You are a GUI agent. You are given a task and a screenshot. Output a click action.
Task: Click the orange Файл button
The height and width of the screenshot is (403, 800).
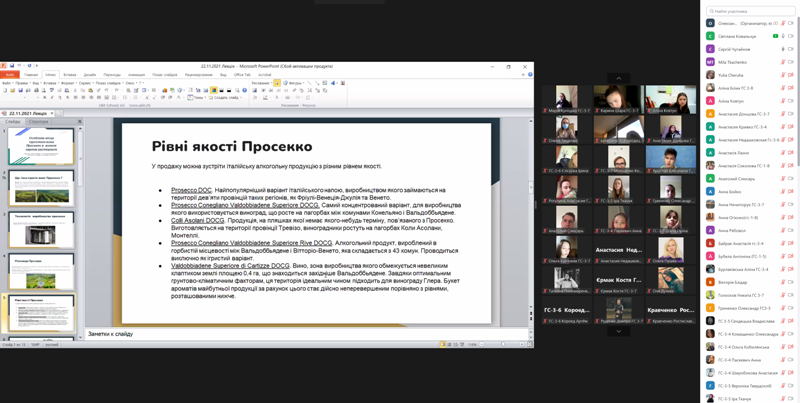[10, 74]
